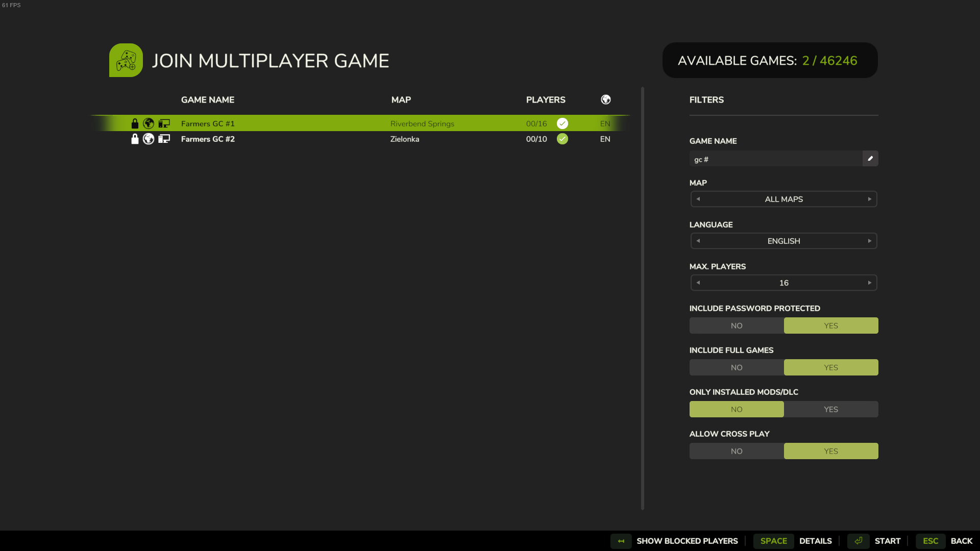Viewport: 980px width, 551px height.
Task: Click the ESC Back button
Action: pos(947,541)
